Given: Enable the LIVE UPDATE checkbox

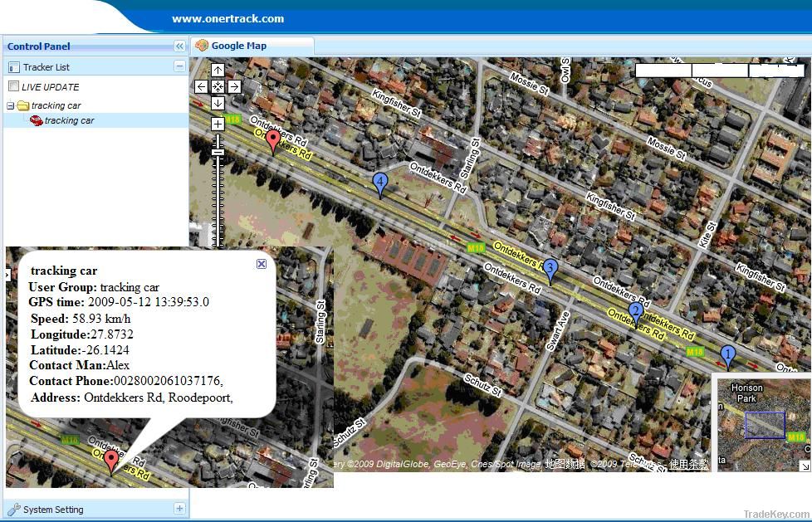Looking at the screenshot, I should point(13,86).
